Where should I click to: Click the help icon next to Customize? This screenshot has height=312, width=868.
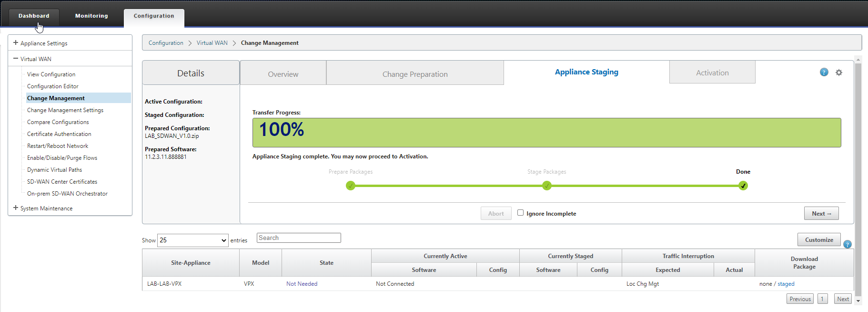tap(847, 244)
